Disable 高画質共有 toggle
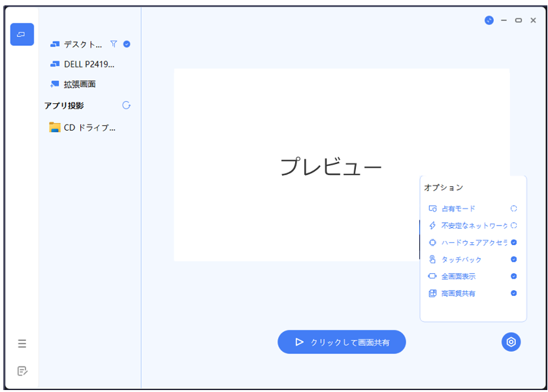This screenshot has width=548, height=392. point(514,293)
